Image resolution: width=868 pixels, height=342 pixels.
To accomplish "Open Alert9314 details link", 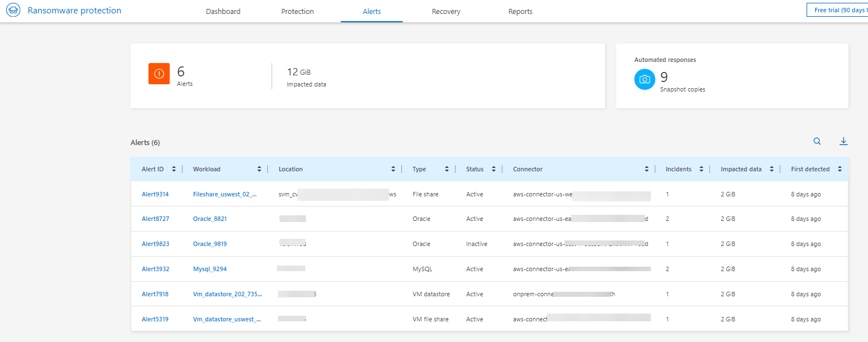I will coord(155,194).
